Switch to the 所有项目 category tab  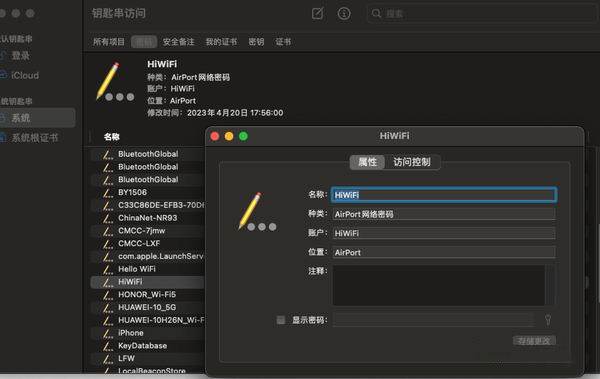(109, 42)
